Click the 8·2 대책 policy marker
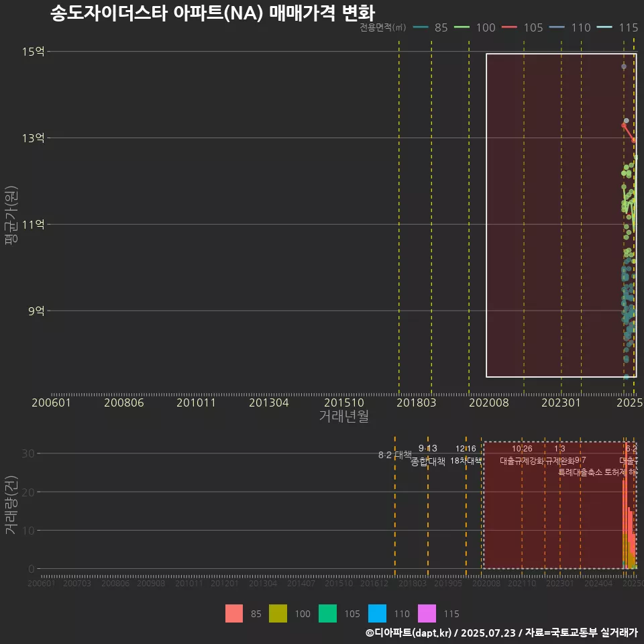The image size is (644, 644). click(x=394, y=453)
